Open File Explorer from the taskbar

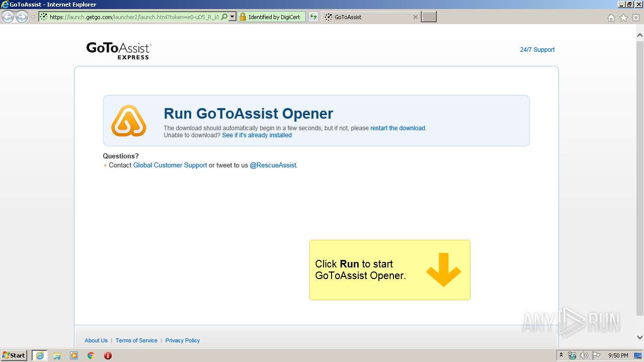click(x=57, y=355)
